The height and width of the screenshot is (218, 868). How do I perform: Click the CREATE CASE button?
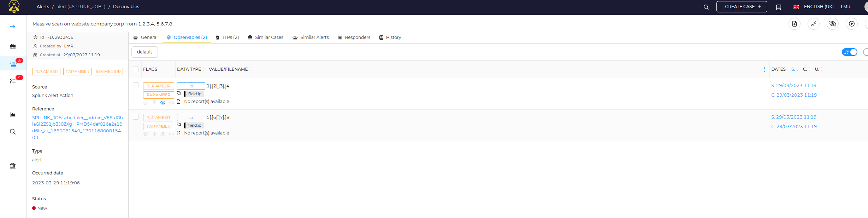click(742, 7)
